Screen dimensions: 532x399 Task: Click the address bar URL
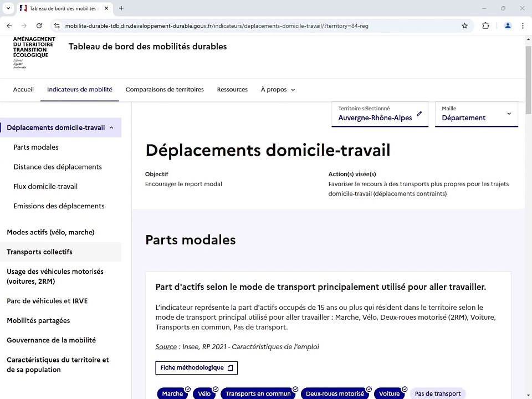(217, 26)
